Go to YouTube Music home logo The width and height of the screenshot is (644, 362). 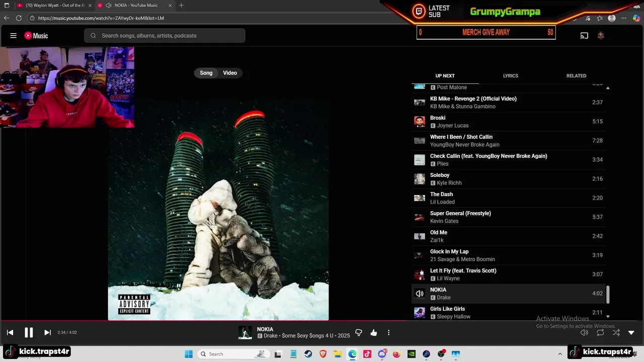36,36
